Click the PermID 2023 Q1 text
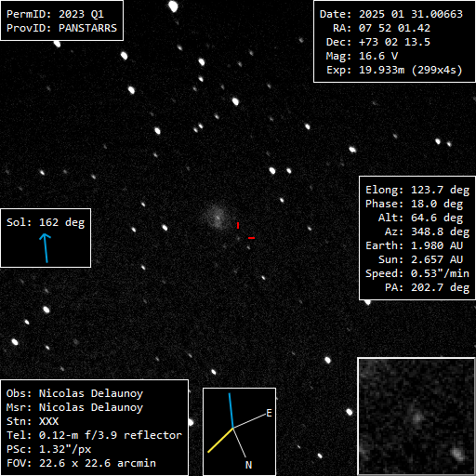This screenshot has width=476, height=476. click(55, 14)
